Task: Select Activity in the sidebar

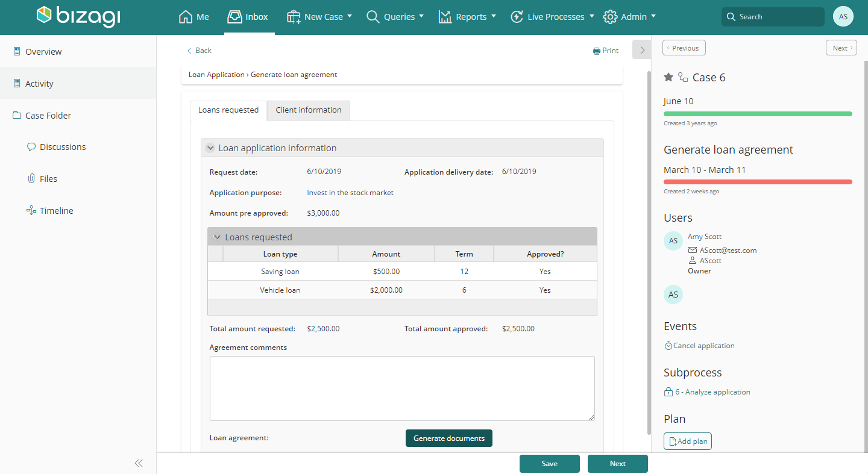Action: pyautogui.click(x=78, y=83)
